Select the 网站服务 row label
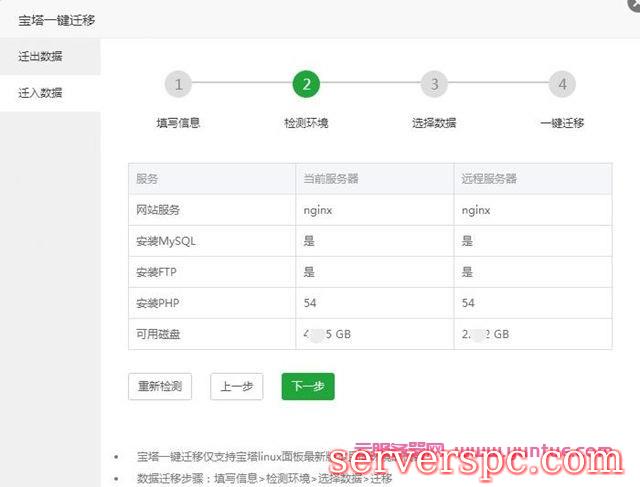The image size is (640, 487). (158, 210)
